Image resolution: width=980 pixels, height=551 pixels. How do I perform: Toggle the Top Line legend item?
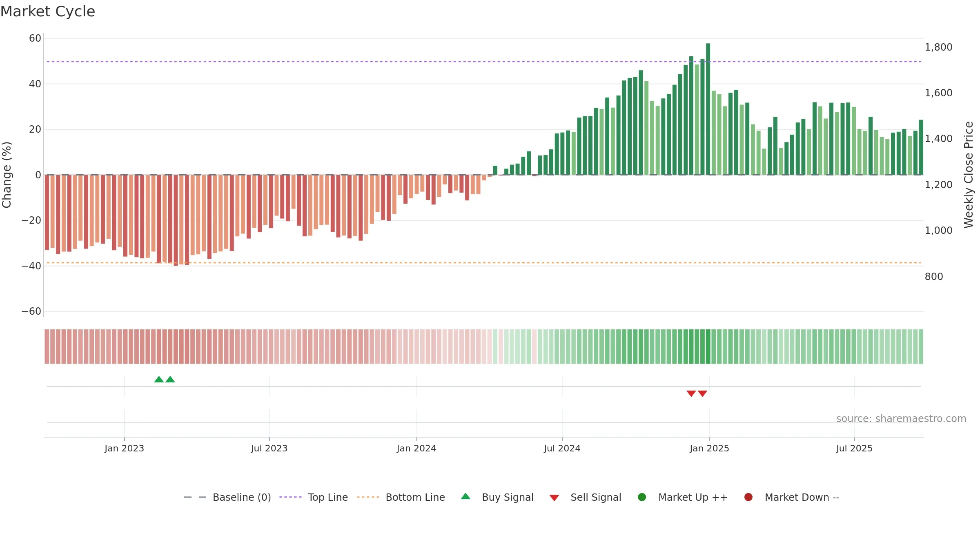[314, 497]
